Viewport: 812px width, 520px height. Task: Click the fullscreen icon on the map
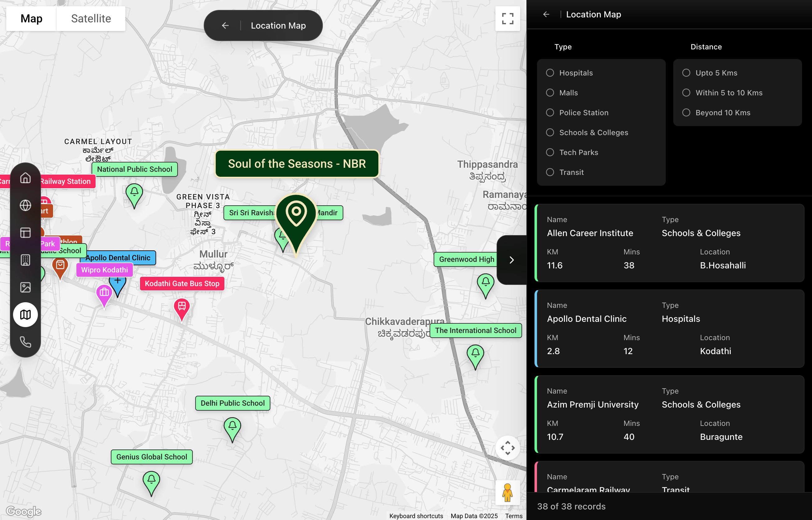[x=507, y=19]
